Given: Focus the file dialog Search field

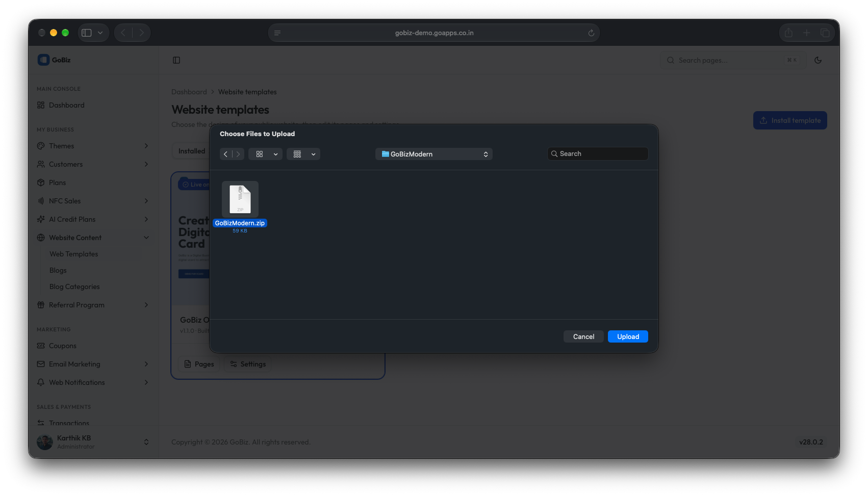Looking at the screenshot, I should coord(598,153).
